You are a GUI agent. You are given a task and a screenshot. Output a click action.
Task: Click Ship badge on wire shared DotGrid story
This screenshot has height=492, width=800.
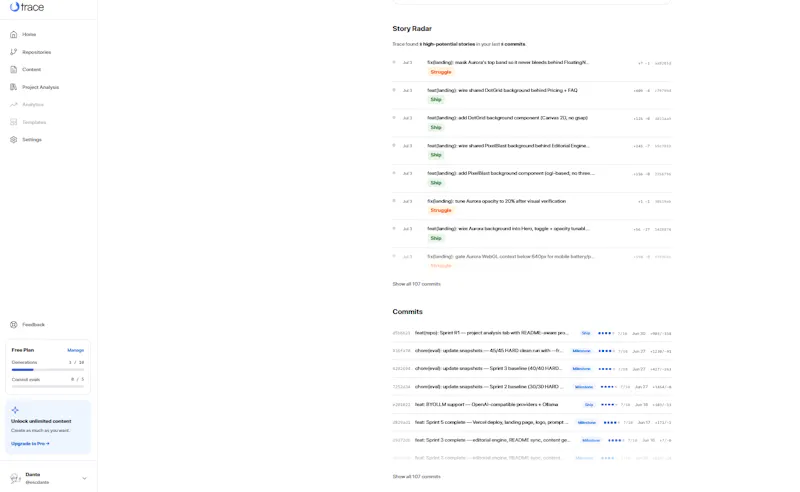[x=436, y=100]
